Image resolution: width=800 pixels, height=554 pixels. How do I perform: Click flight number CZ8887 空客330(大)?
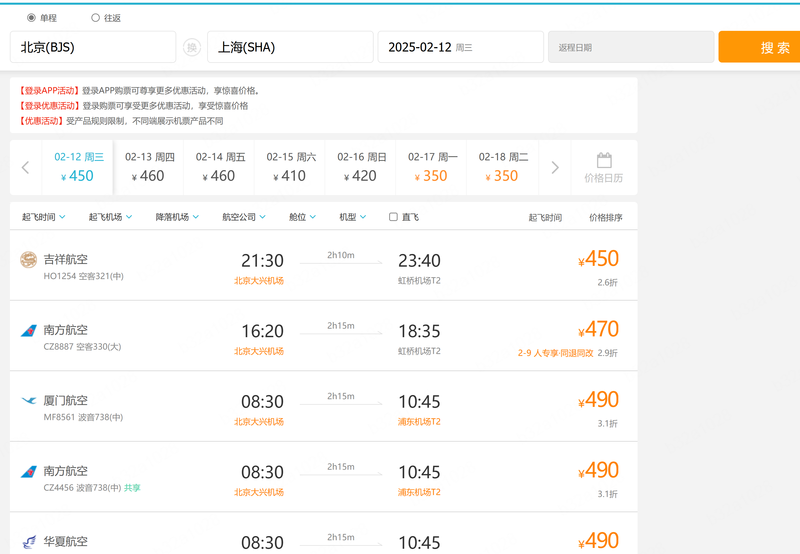(x=82, y=347)
